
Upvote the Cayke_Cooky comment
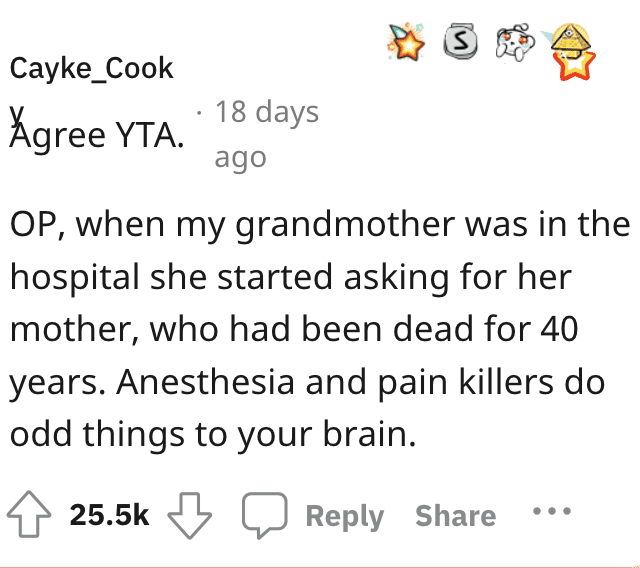coord(29,514)
